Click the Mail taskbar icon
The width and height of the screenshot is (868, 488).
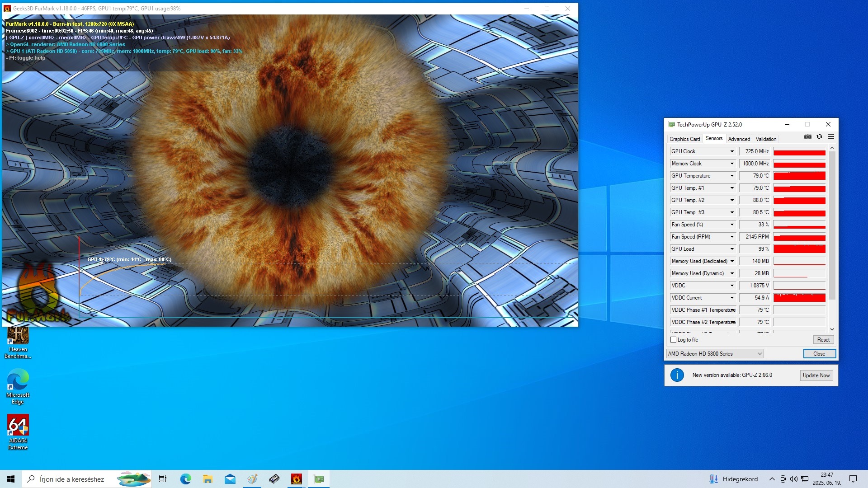230,479
